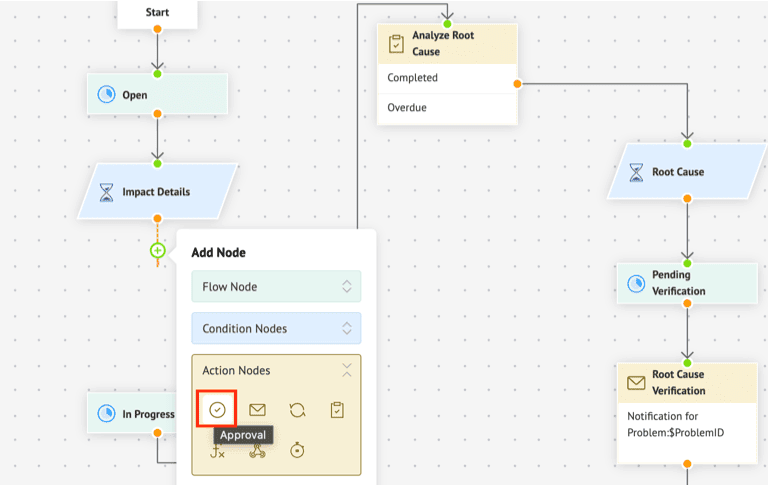
Task: Click the orange output port of Pending Verification
Action: click(x=687, y=303)
